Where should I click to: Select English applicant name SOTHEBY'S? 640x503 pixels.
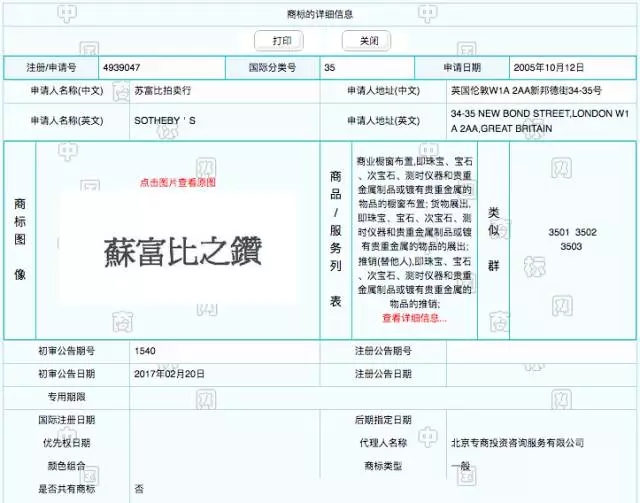(x=164, y=120)
